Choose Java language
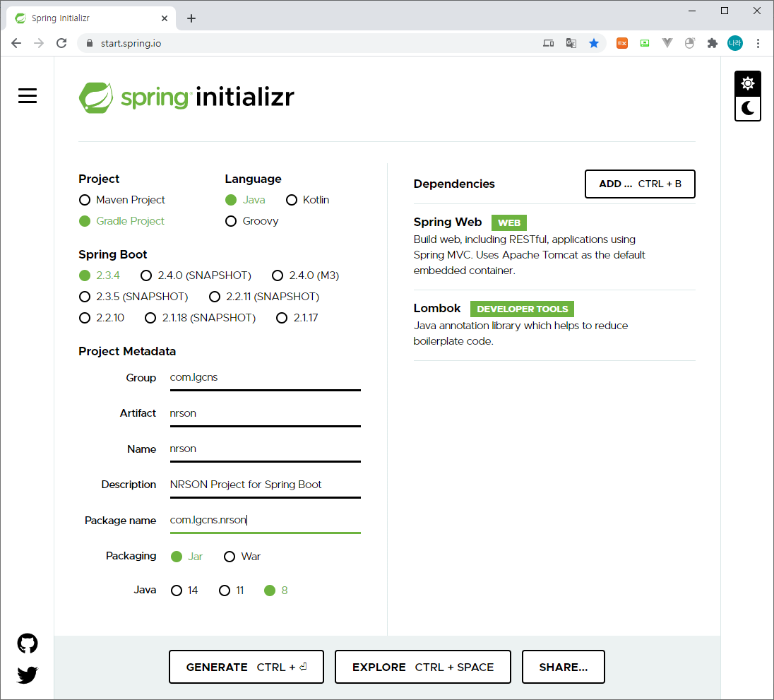Image resolution: width=774 pixels, height=700 pixels. pyautogui.click(x=245, y=200)
